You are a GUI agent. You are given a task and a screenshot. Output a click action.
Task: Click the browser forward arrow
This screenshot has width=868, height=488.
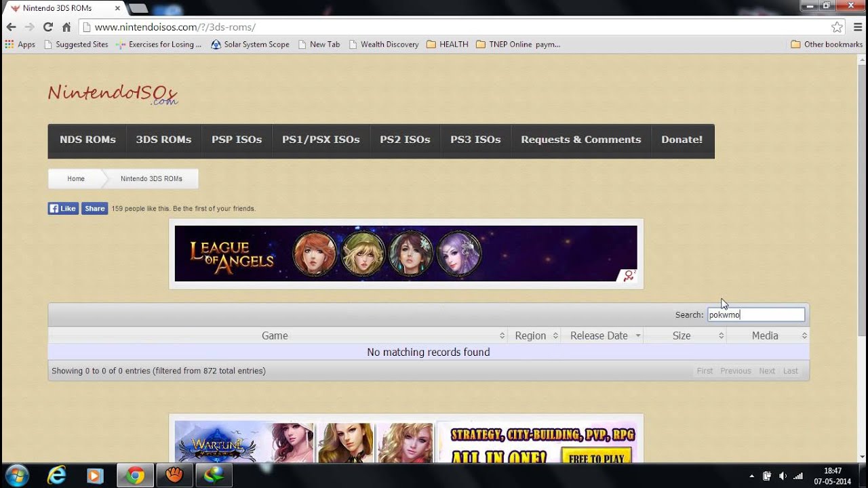pyautogui.click(x=29, y=27)
